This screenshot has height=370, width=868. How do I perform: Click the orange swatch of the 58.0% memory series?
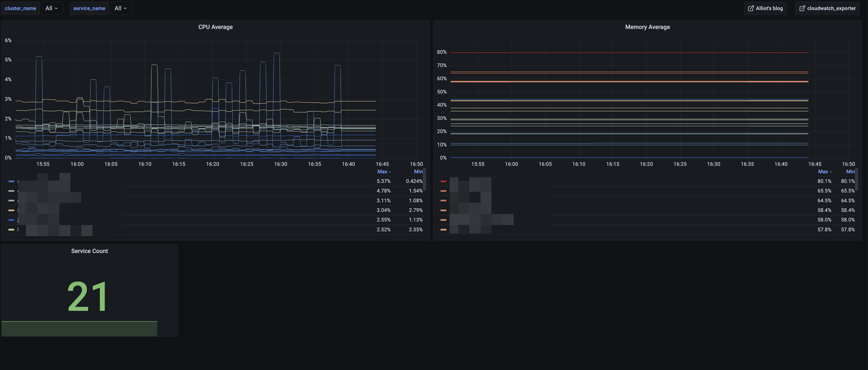443,220
